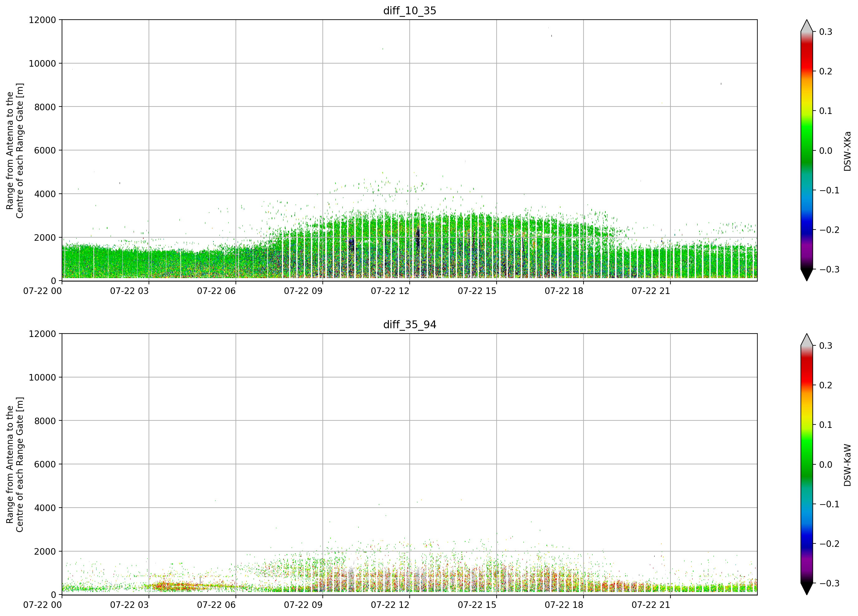Image resolution: width=858 pixels, height=616 pixels.
Task: Click the 07-22 15 x-tick under diff_10_35
Action: [x=477, y=291]
